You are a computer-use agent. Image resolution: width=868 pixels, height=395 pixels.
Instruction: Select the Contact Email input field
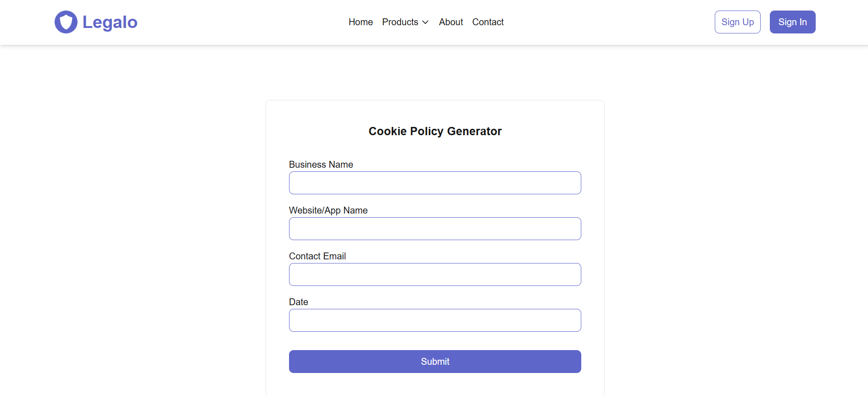click(x=435, y=274)
